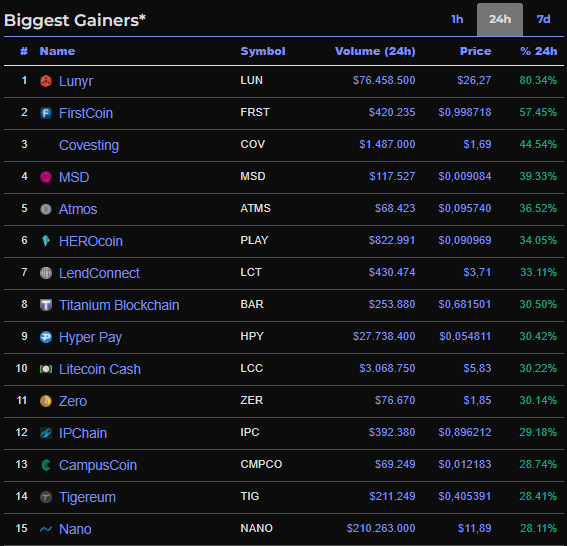Open the IPChain link

coord(83,433)
